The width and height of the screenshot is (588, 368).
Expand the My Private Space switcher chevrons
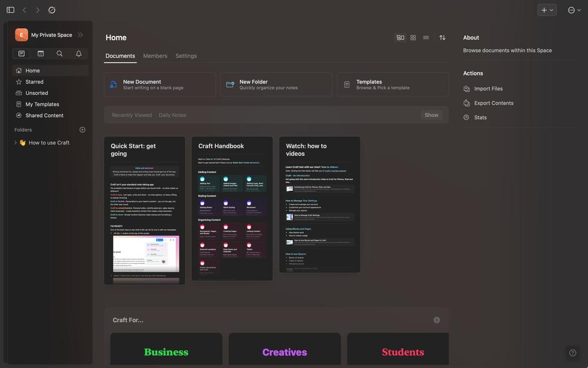click(80, 35)
